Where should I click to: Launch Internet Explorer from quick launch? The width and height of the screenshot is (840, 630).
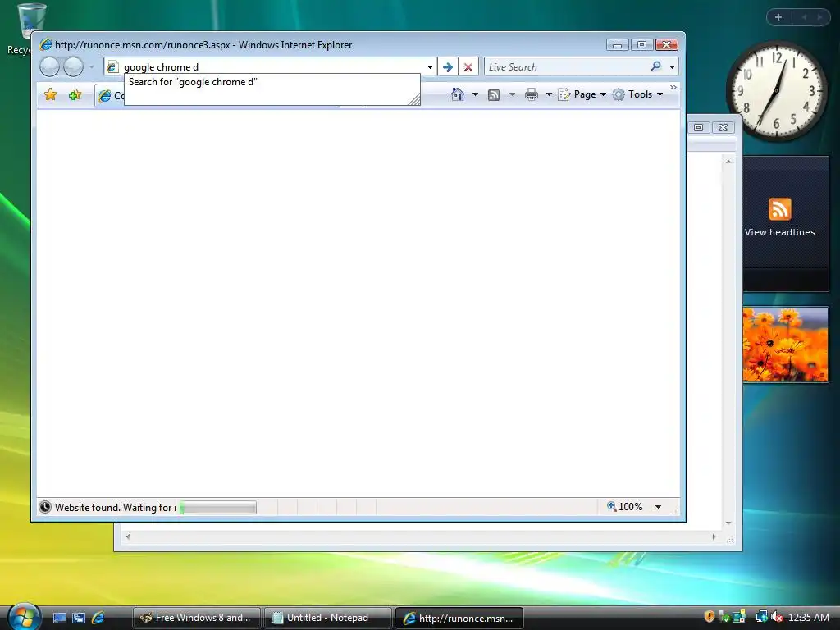(98, 618)
